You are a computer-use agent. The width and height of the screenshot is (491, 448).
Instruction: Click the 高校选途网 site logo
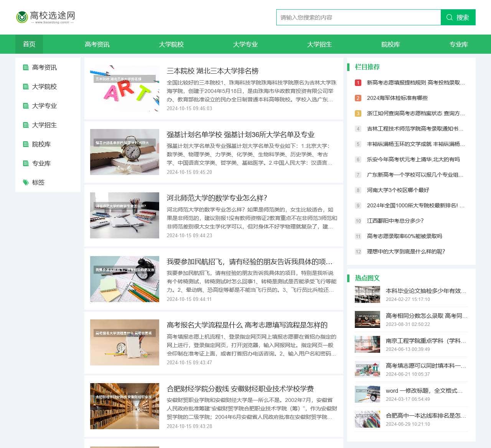45,17
